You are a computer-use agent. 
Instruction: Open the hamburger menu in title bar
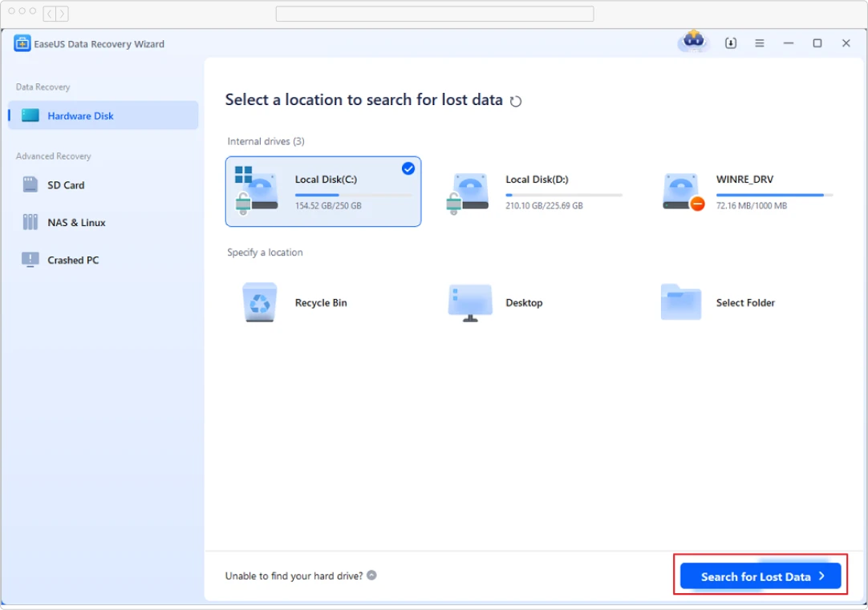759,42
